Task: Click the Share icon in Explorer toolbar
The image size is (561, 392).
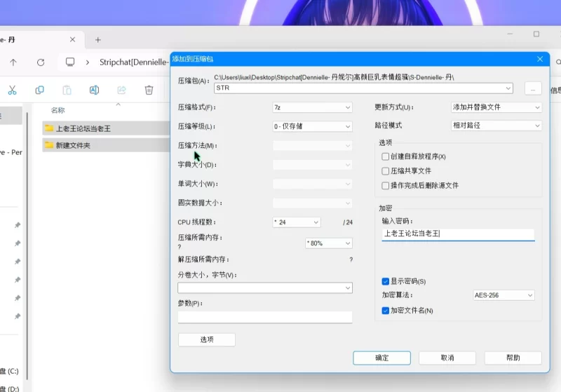Action: (x=121, y=90)
